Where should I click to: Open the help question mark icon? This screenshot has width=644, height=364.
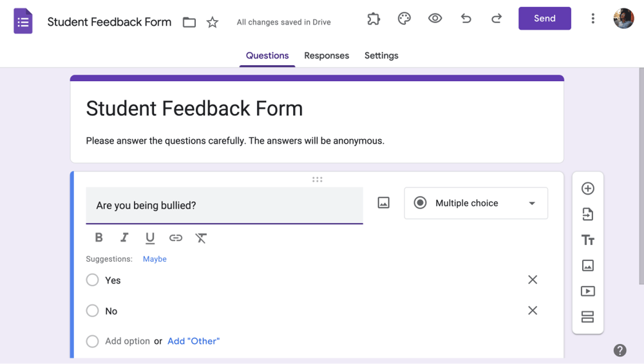pos(620,350)
